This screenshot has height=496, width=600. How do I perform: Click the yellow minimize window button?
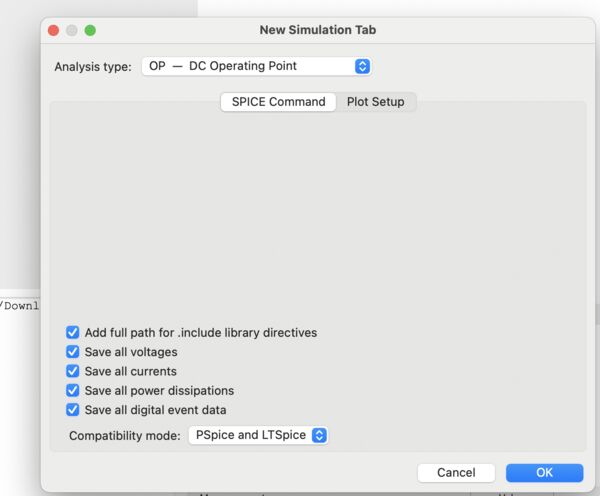(x=72, y=30)
